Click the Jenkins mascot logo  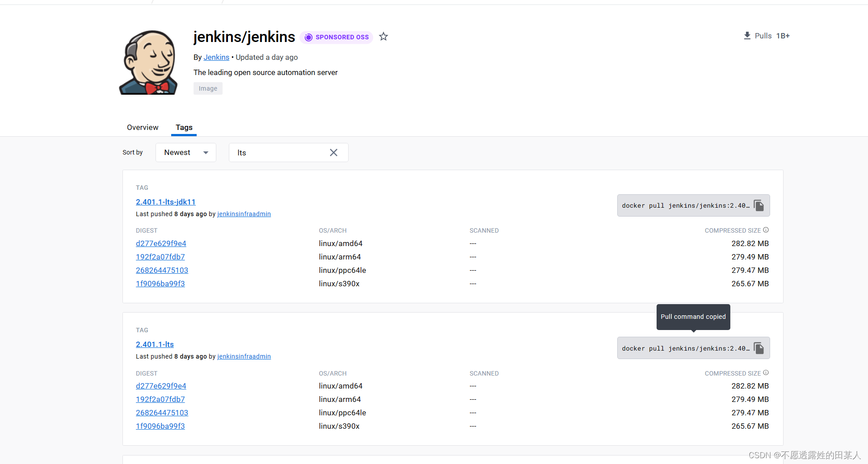pos(149,63)
